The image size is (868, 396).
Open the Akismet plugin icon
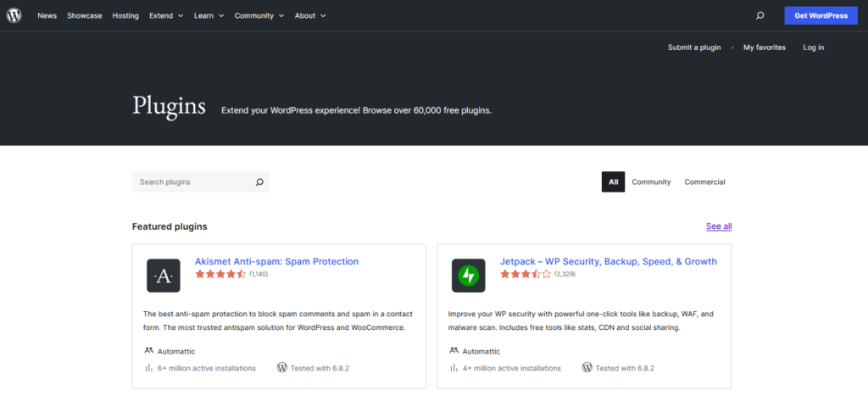tap(164, 276)
